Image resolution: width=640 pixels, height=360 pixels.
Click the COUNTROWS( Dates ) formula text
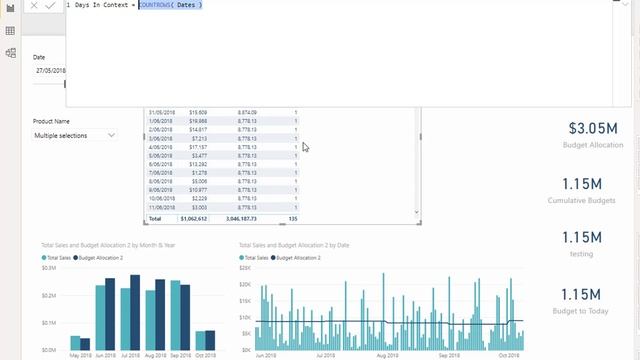(x=170, y=5)
